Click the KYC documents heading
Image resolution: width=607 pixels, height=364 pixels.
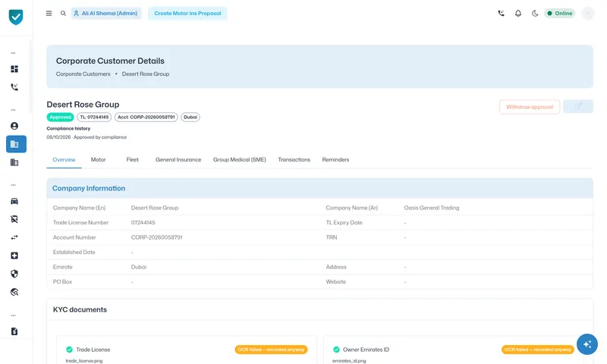point(80,310)
